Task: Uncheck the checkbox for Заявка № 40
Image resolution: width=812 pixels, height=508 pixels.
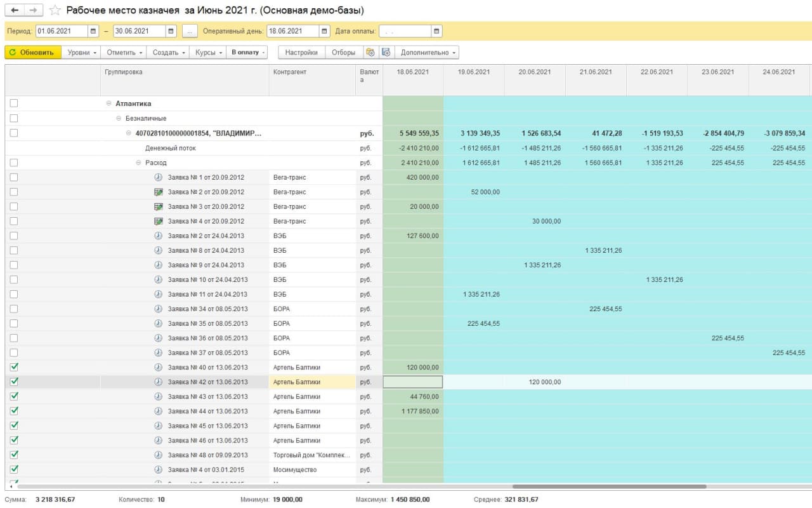Action: [x=14, y=367]
